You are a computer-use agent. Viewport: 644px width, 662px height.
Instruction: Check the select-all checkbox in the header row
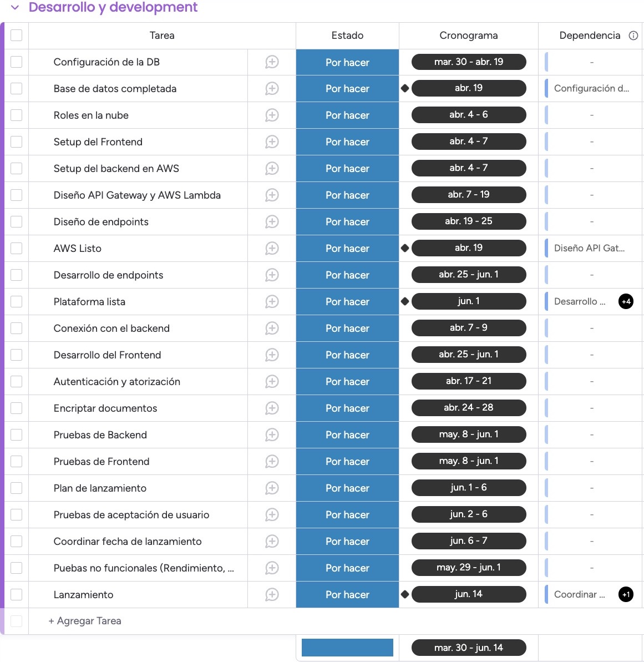coord(16,35)
